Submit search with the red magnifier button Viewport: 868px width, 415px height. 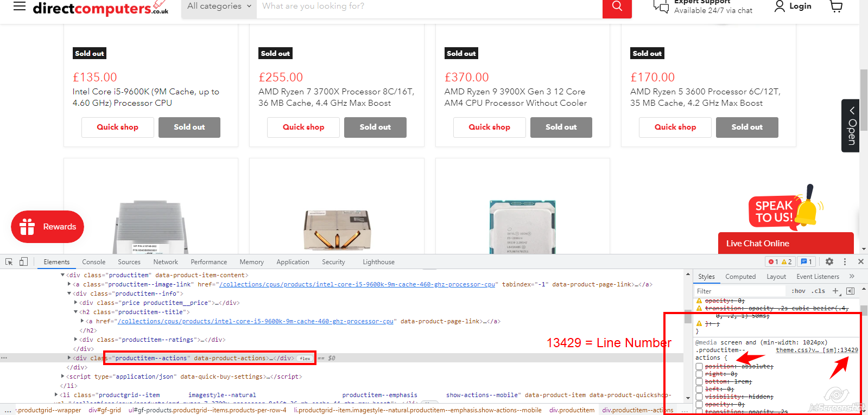point(617,8)
